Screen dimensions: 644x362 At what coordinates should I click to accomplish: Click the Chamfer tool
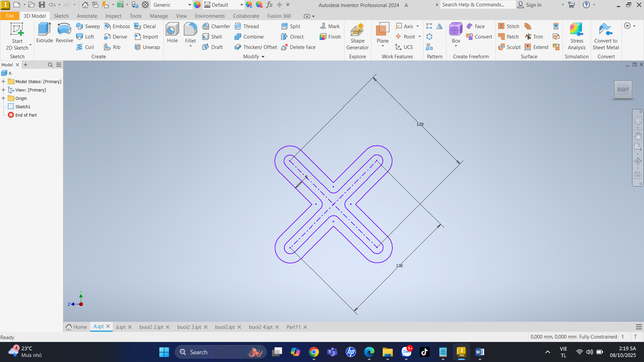tap(216, 26)
